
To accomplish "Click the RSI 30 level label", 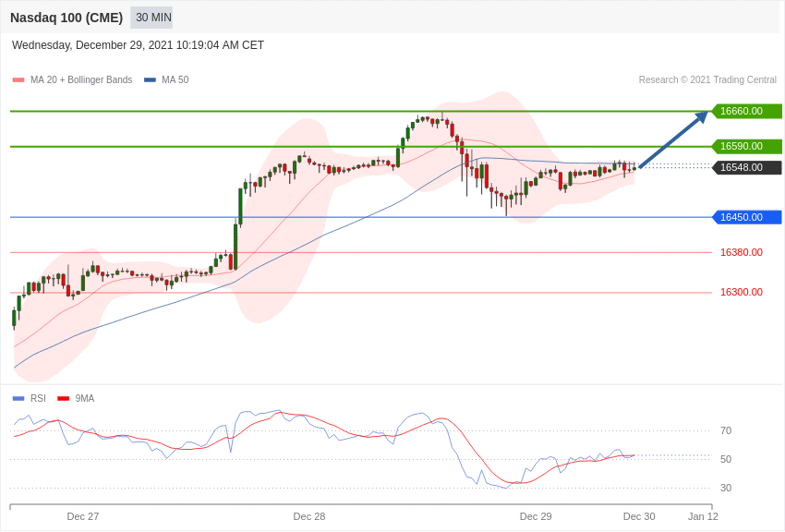I will coord(725,488).
